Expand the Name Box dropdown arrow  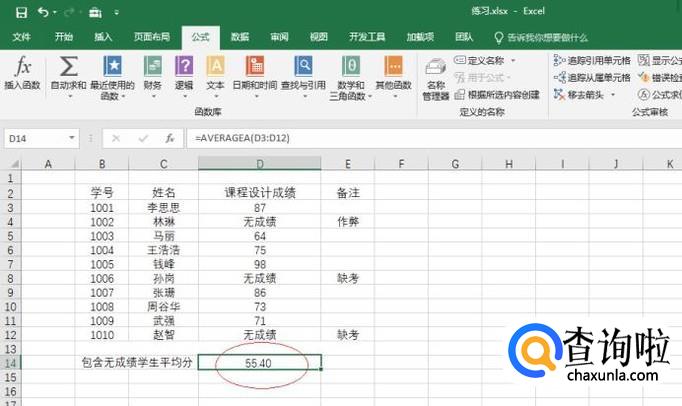click(72, 138)
